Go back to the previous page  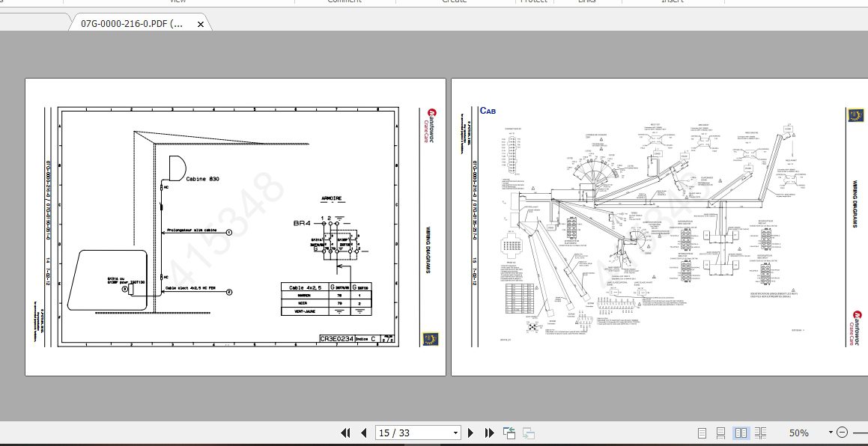pyautogui.click(x=363, y=433)
